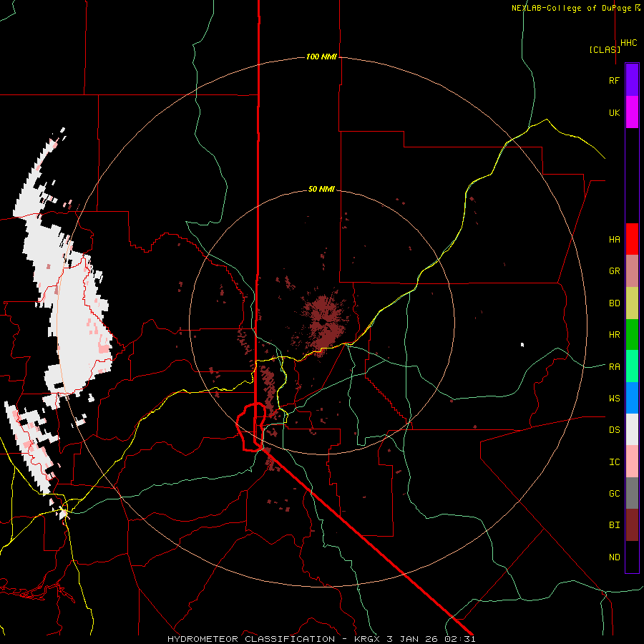
Task: Click the "RF" legend label
Action: 614,81
